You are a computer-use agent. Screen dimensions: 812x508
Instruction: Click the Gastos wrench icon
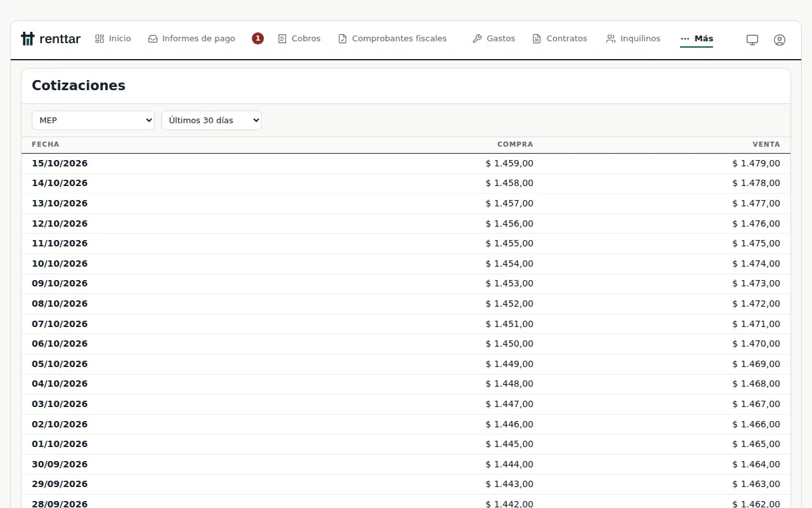tap(477, 39)
